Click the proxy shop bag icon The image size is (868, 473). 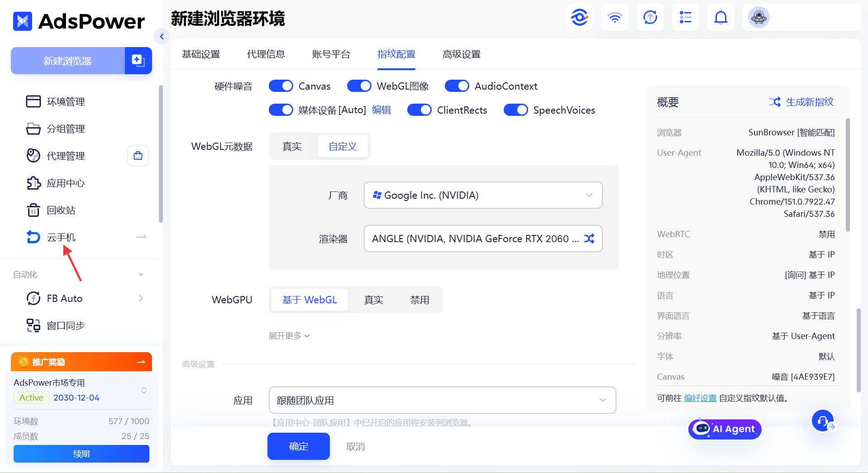[138, 156]
